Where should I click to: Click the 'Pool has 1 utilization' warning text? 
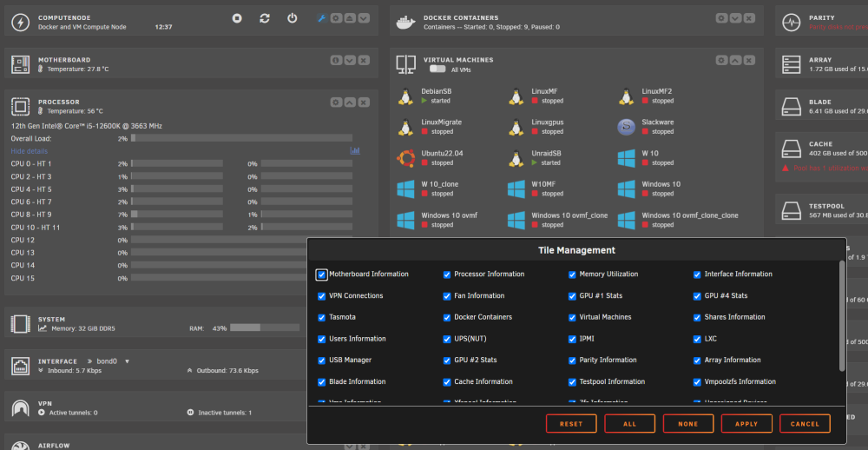point(831,168)
